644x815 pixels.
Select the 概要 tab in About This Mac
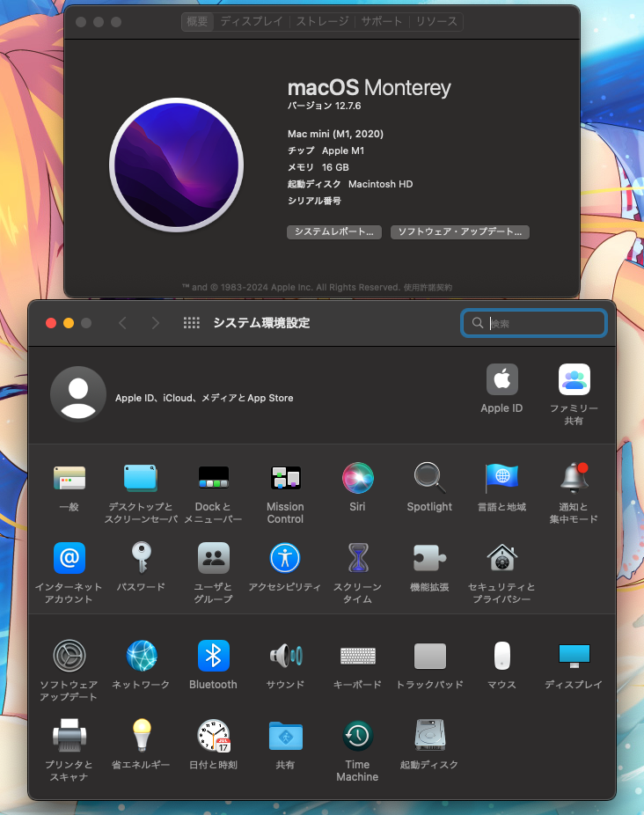point(197,21)
